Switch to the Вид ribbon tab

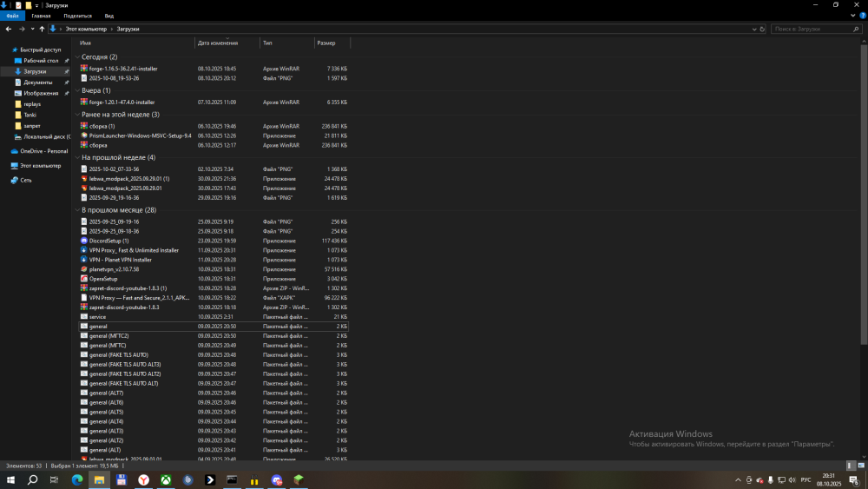point(109,16)
